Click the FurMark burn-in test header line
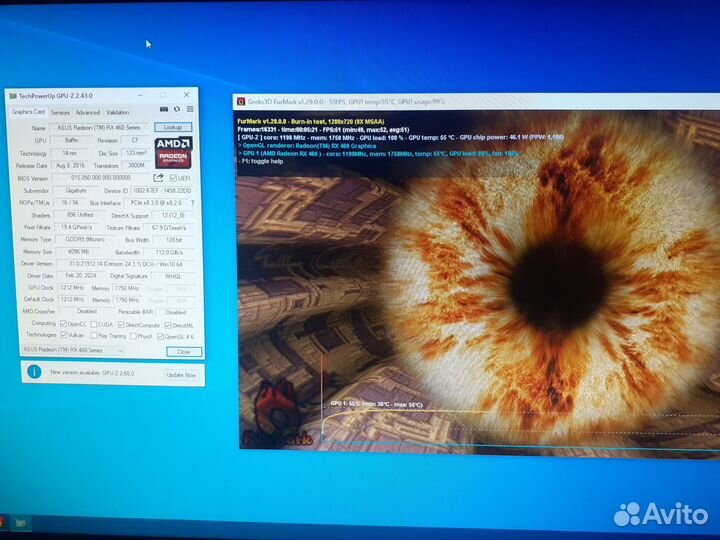This screenshot has height=540, width=720. (311, 122)
